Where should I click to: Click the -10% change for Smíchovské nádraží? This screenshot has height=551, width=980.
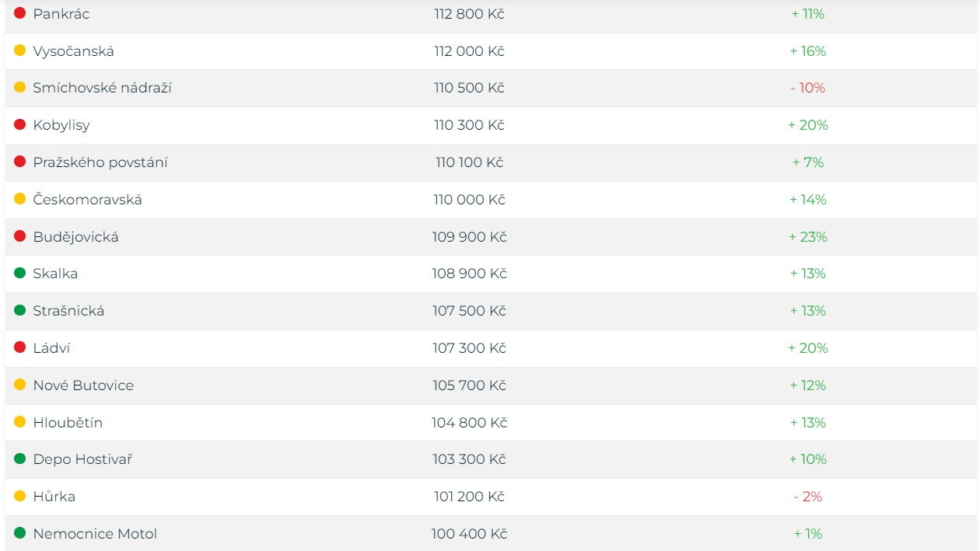click(x=808, y=88)
